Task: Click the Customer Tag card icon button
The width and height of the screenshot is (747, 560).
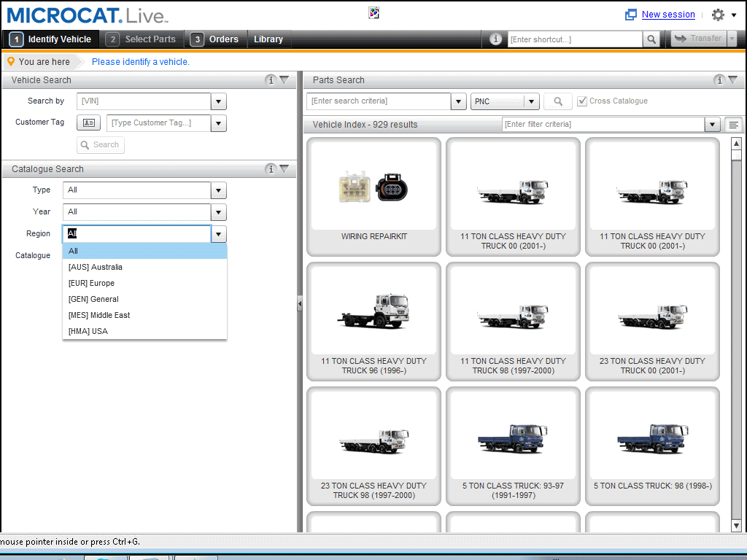Action: tap(88, 122)
